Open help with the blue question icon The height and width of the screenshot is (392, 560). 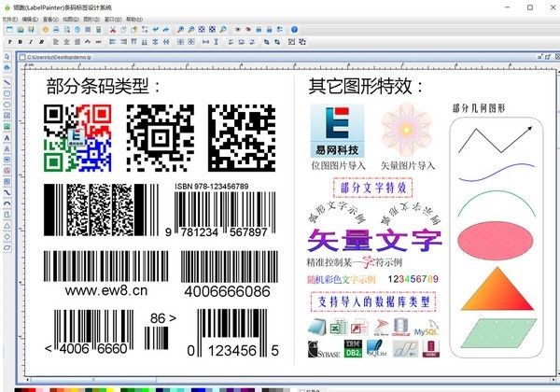294,30
